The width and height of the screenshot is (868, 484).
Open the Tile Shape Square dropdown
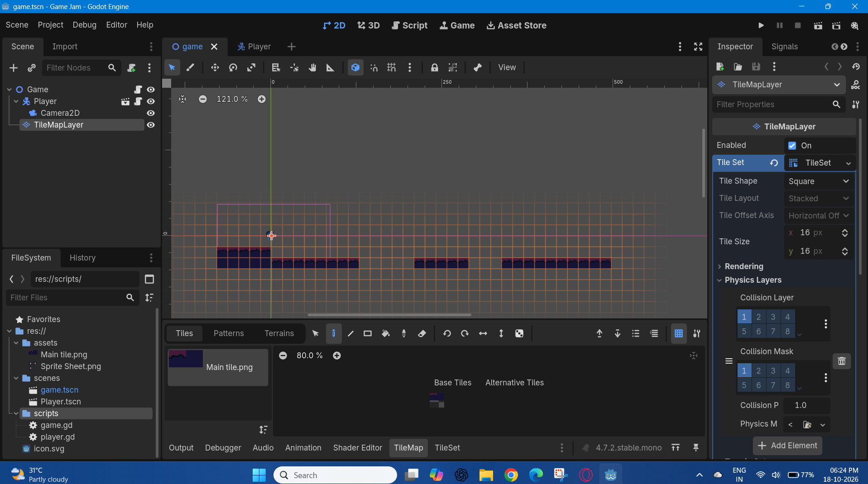click(819, 181)
